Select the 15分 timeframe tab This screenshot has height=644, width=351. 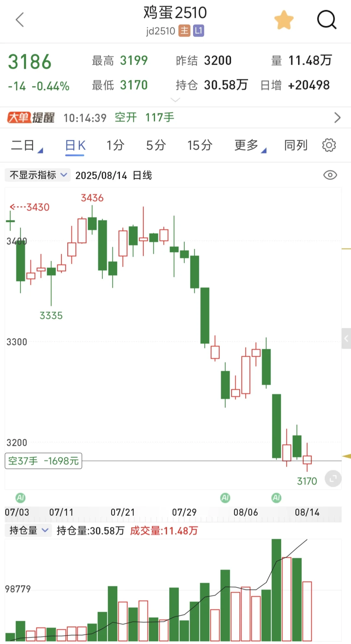tap(200, 145)
